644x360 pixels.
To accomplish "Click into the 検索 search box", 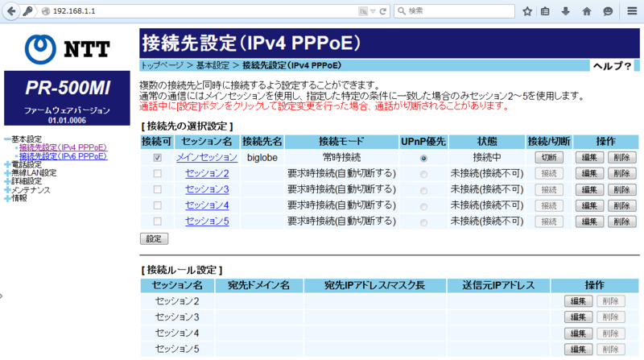I will coord(454,11).
